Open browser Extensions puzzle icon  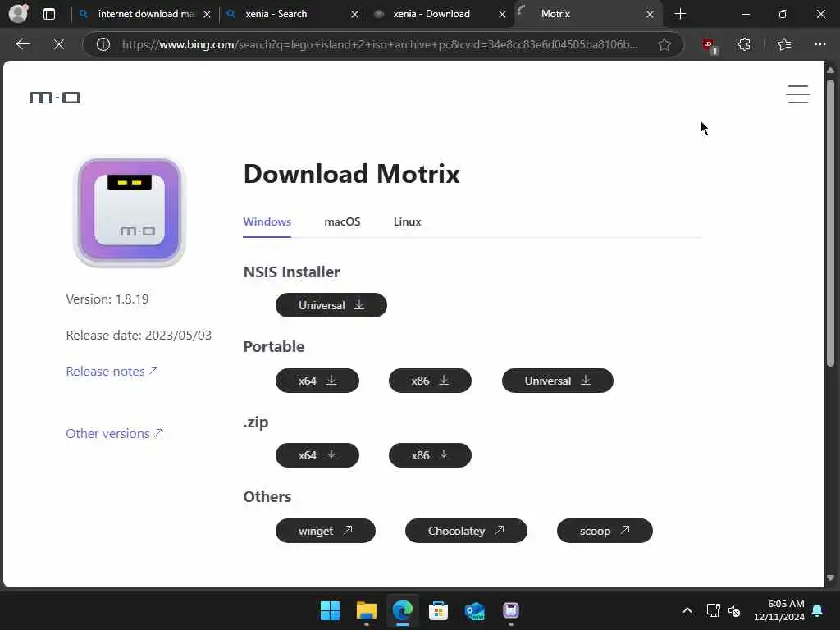point(744,44)
